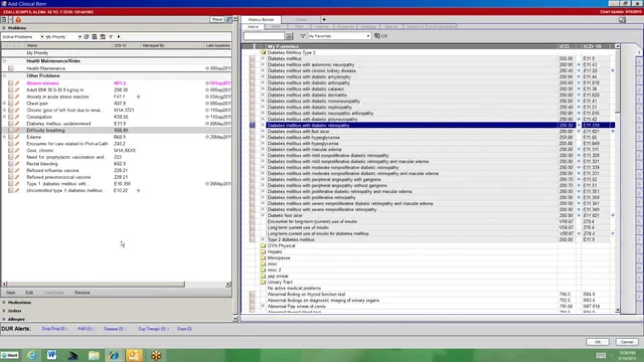644x362 pixels.
Task: Open Microsoft Word from taskbar
Action: click(52, 355)
